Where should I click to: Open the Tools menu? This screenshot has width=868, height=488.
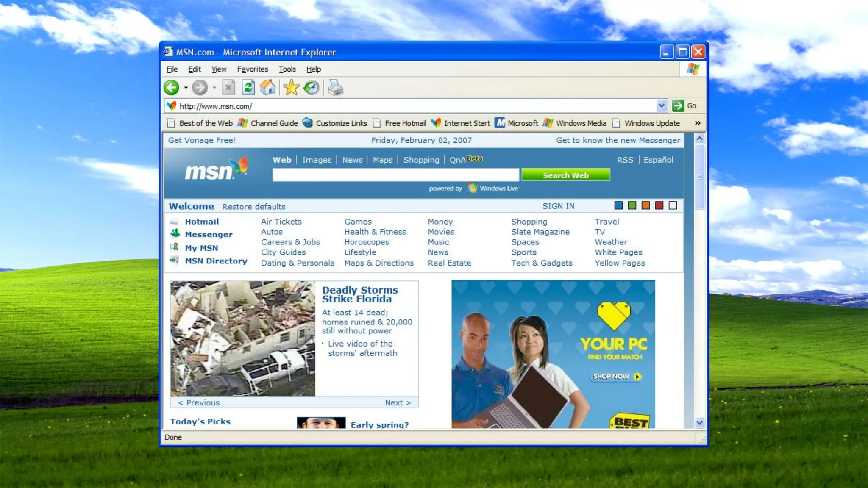pyautogui.click(x=287, y=69)
